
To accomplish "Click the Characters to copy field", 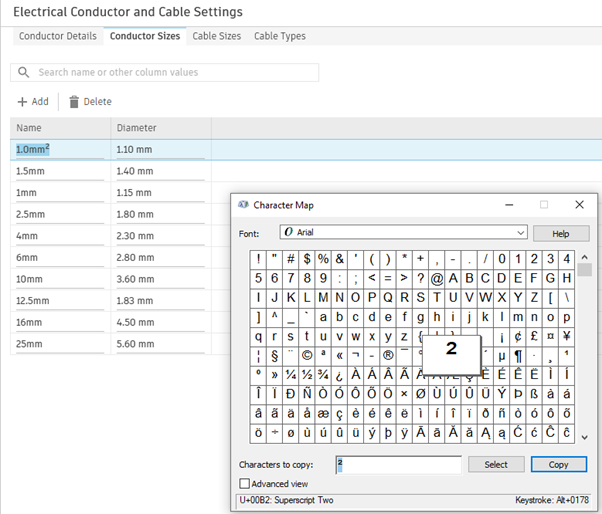I will pyautogui.click(x=399, y=464).
